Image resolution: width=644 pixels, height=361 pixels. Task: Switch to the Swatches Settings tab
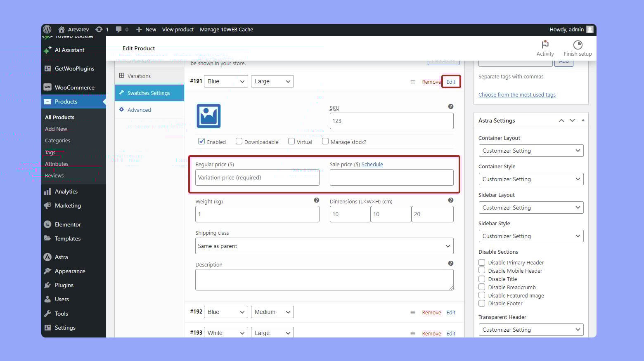149,93
